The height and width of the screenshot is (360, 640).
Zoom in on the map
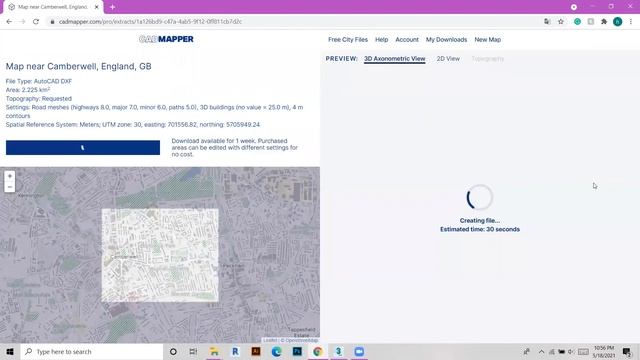(x=10, y=176)
